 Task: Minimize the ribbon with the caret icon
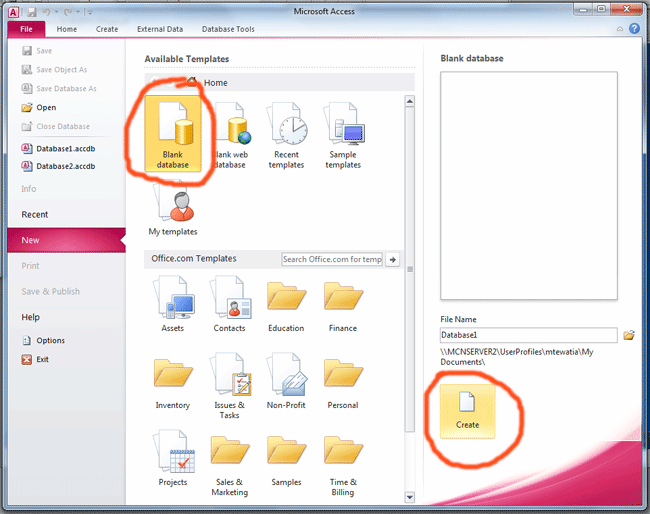point(620,29)
